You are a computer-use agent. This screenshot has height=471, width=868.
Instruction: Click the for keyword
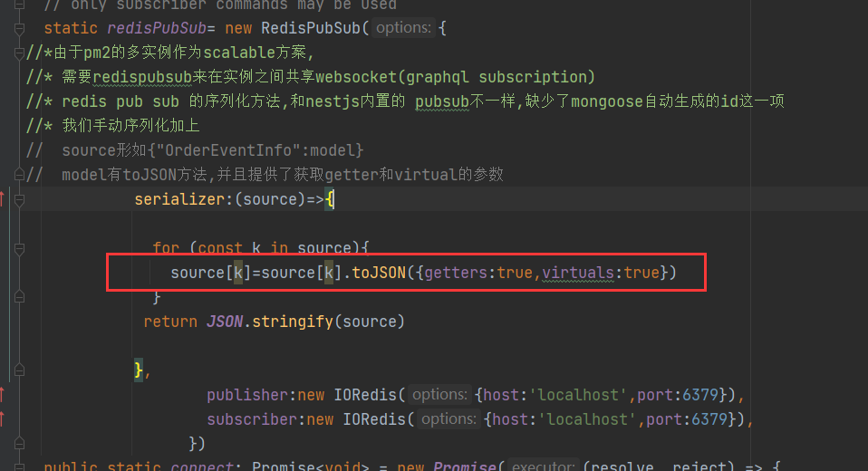(166, 248)
